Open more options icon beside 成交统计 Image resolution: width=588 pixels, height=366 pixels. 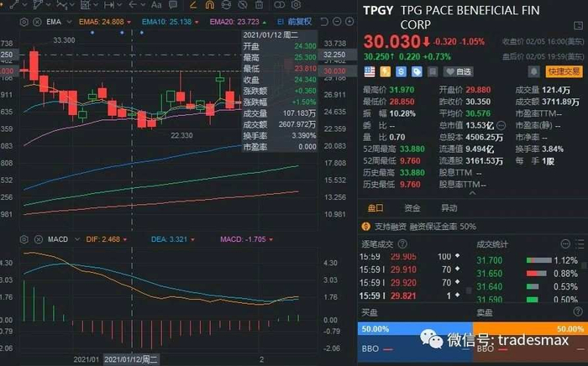pyautogui.click(x=565, y=244)
